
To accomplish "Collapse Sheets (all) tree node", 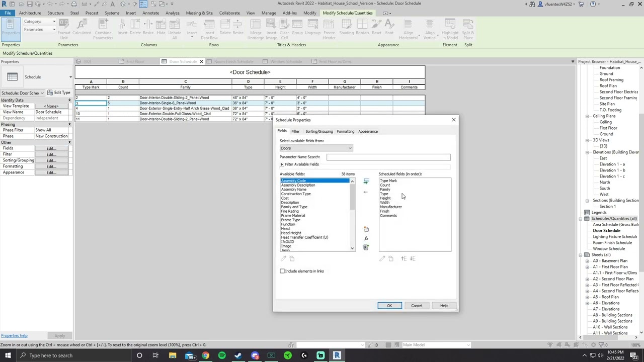I will 580,255.
